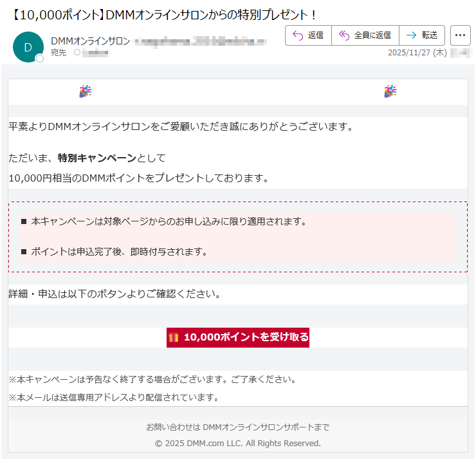The width and height of the screenshot is (476, 459).
Task: Click the © 2025 DMM.com LLC copyright line
Action: point(237,443)
